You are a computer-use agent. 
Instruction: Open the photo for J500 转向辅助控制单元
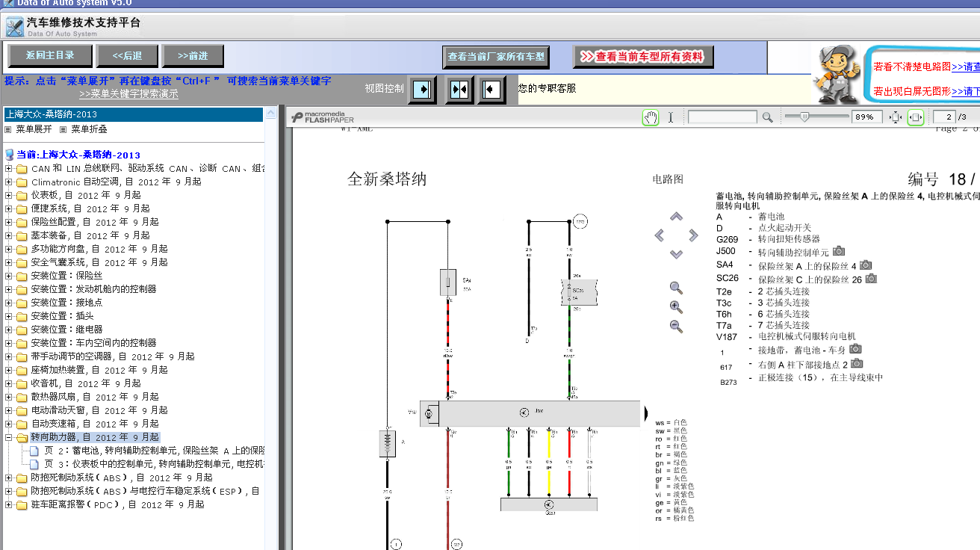839,251
